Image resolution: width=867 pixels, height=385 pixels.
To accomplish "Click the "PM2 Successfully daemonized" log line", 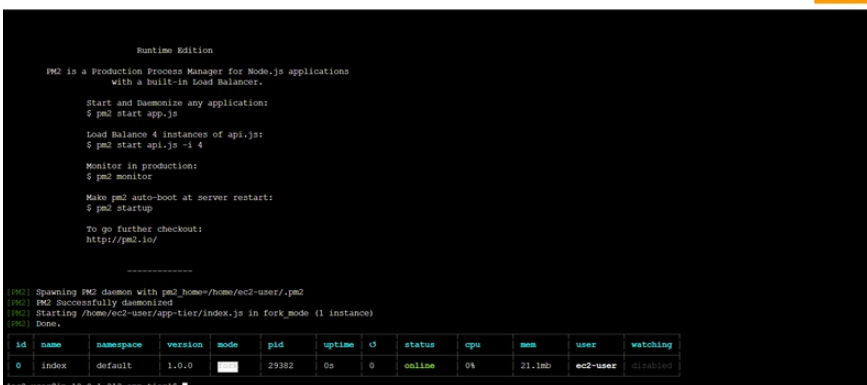I will coord(104,303).
